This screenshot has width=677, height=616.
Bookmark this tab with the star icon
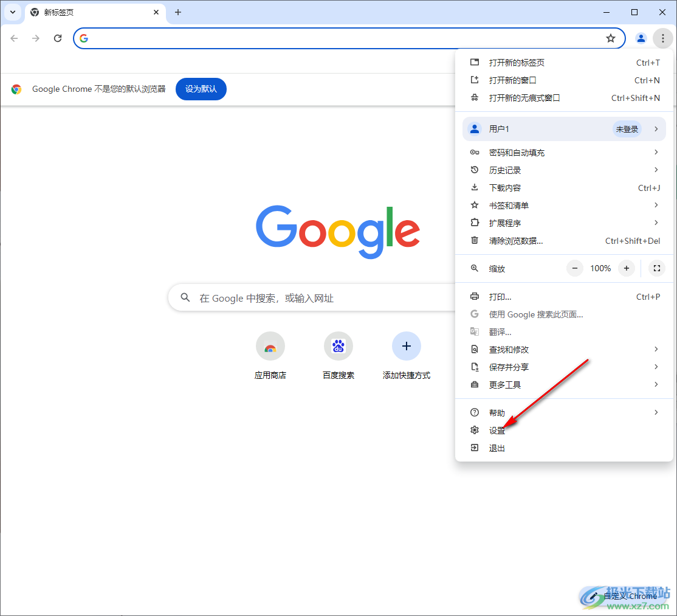pos(611,38)
